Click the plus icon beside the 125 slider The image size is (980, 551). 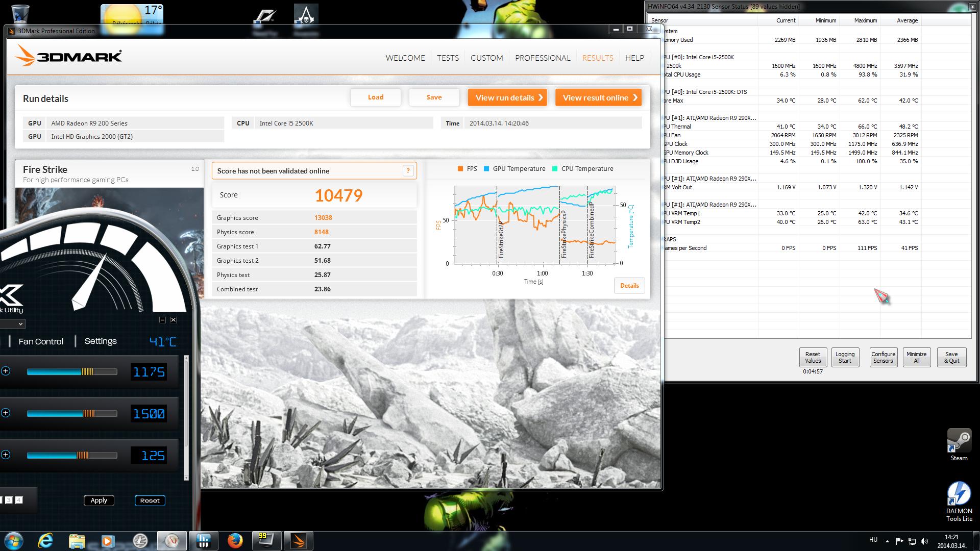pos(6,455)
